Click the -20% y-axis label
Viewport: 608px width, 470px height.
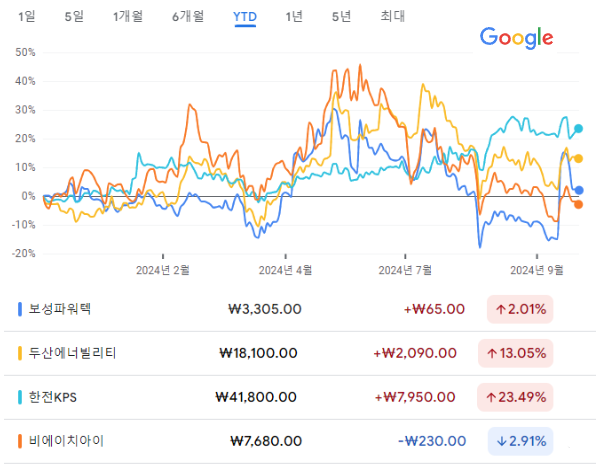tap(24, 254)
